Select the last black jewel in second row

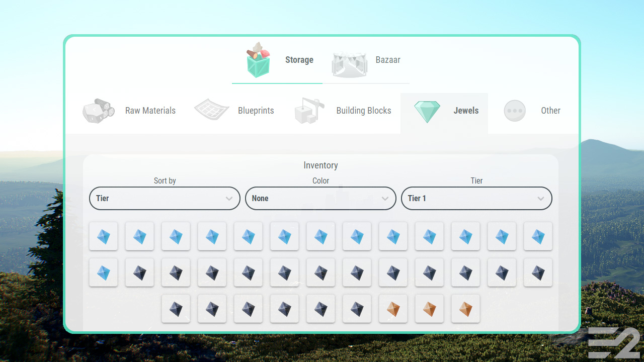point(538,273)
